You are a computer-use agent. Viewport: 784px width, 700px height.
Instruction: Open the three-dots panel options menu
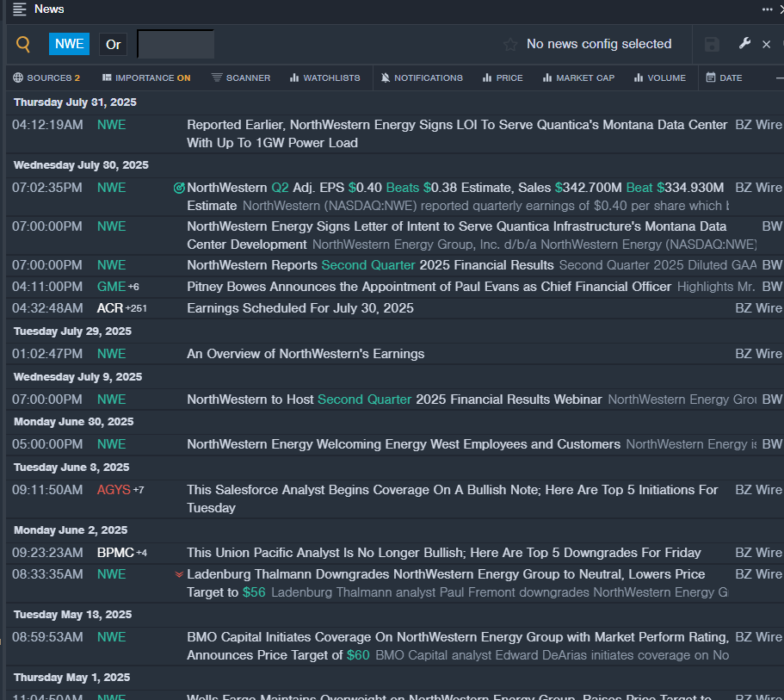pyautogui.click(x=767, y=9)
